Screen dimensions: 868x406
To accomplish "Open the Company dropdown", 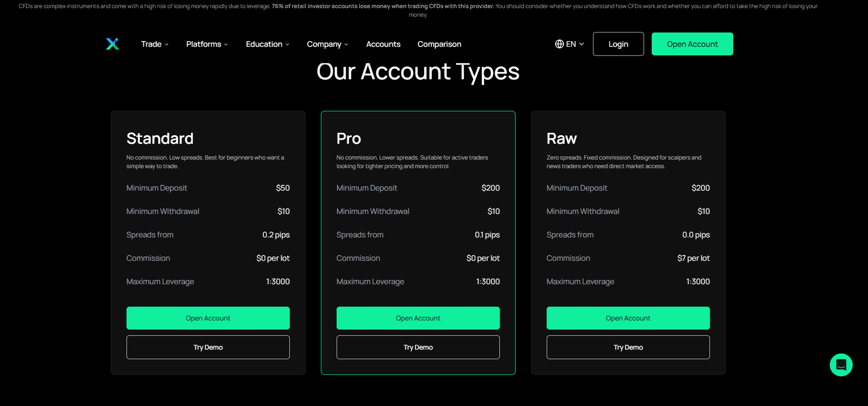I will pyautogui.click(x=327, y=44).
